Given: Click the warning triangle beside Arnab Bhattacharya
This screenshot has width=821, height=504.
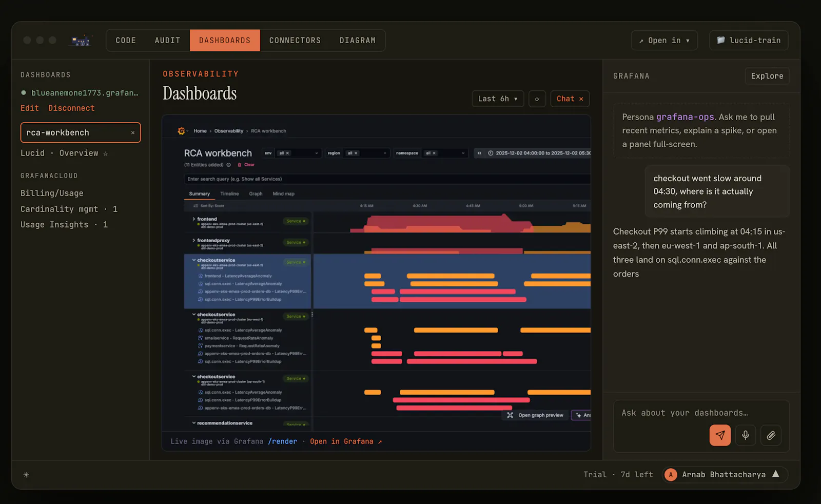Looking at the screenshot, I should [x=776, y=474].
